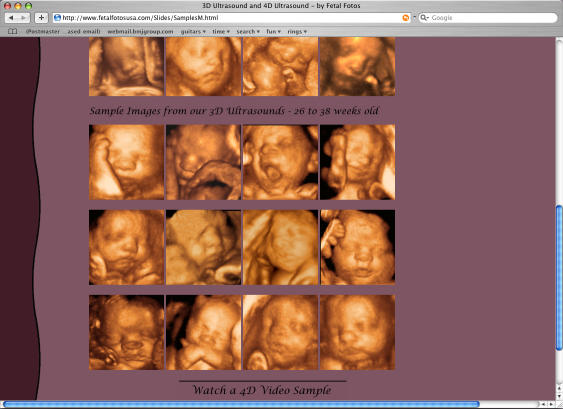Expand the search bookmarks folder
The height and width of the screenshot is (409, 563).
pos(248,32)
